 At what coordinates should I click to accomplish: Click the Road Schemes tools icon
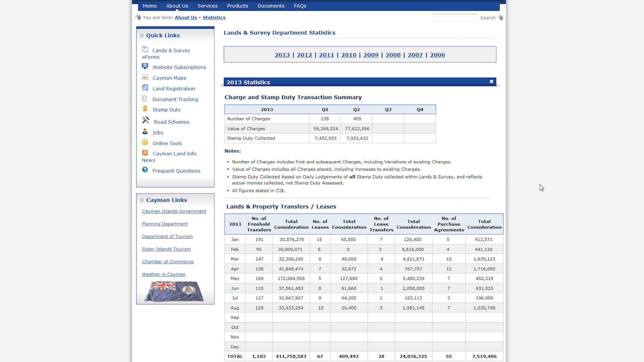(x=146, y=120)
